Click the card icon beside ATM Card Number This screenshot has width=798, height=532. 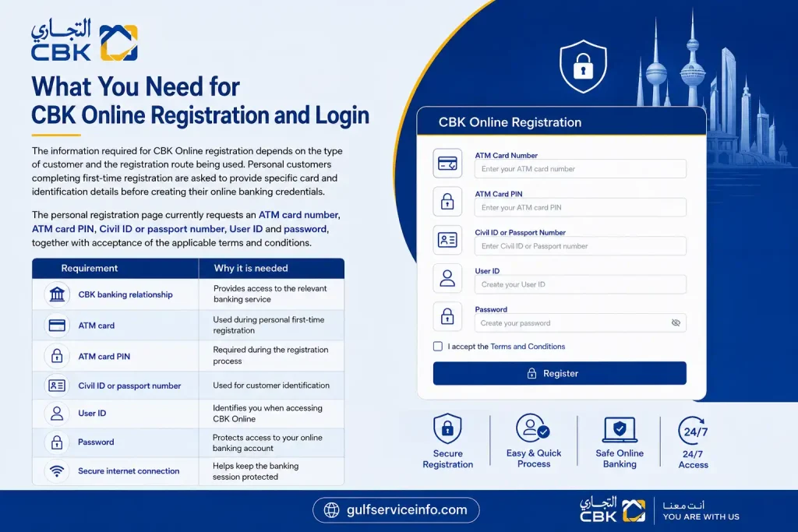[x=447, y=164]
